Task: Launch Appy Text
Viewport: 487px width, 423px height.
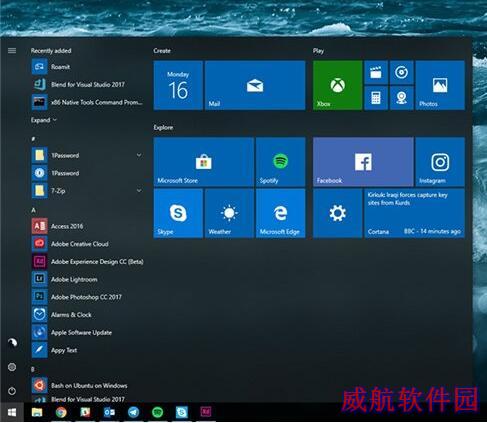Action: point(87,350)
